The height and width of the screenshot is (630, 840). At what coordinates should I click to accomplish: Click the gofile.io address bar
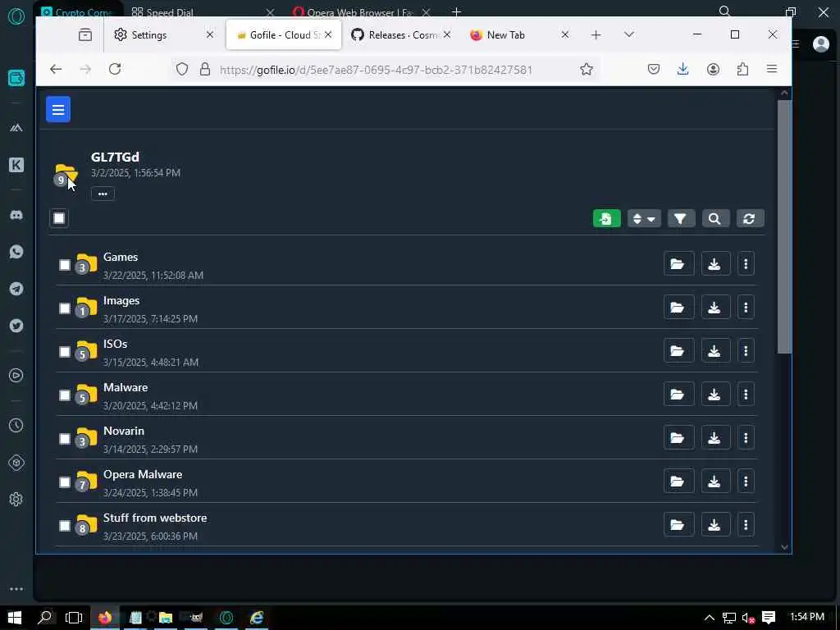pyautogui.click(x=386, y=70)
